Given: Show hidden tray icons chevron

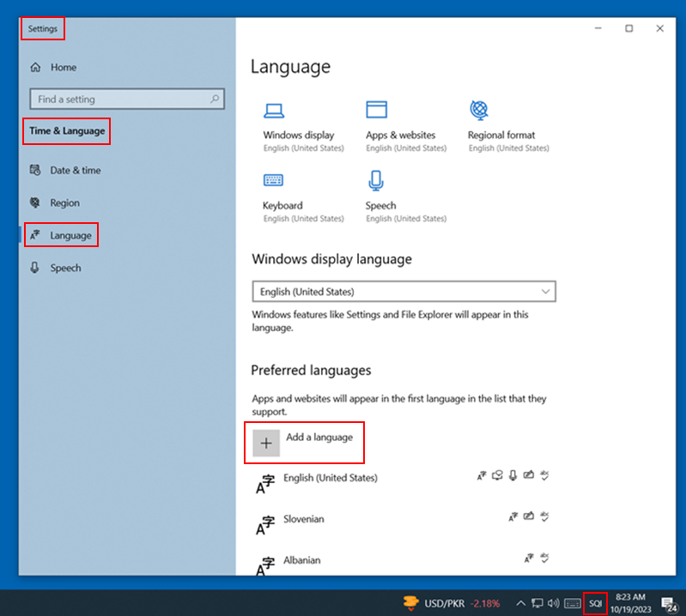Looking at the screenshot, I should pyautogui.click(x=520, y=603).
